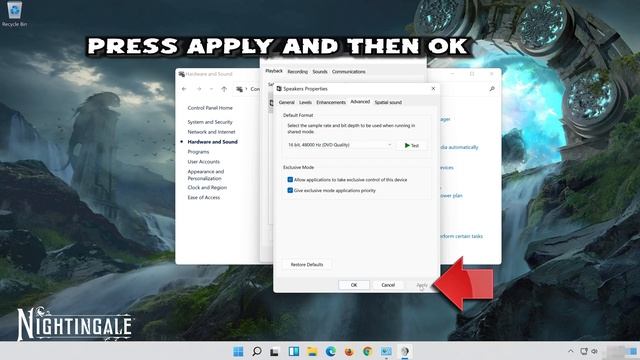This screenshot has height=360, width=640.
Task: Switch to General tab in Speakers Properties
Action: point(287,102)
